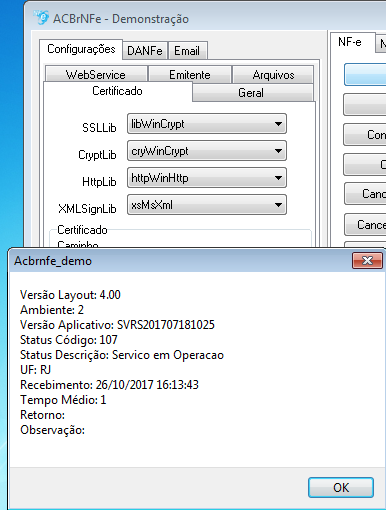Click the Acbrnfe_demo dialog title
386x510 pixels.
53,261
